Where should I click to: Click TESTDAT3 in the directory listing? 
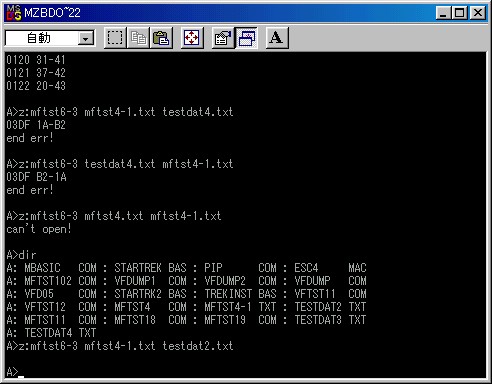pyautogui.click(x=318, y=320)
